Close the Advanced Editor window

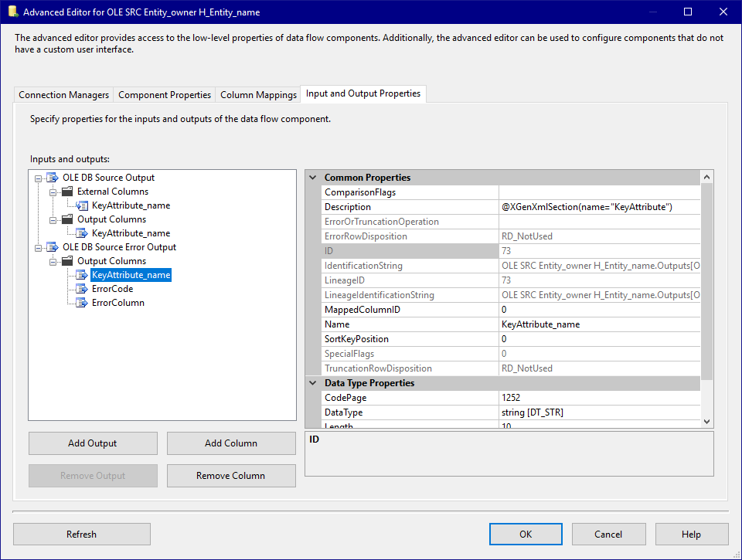pos(723,12)
